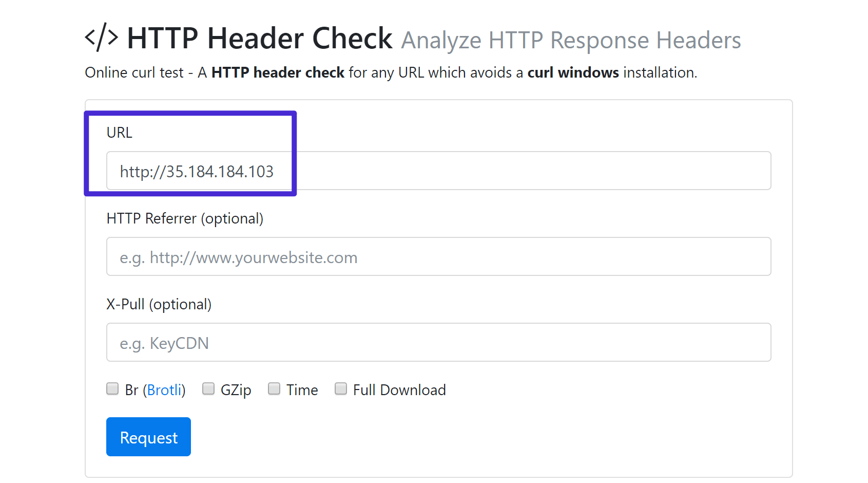Image resolution: width=868 pixels, height=483 pixels.
Task: Select the URL text http://35.184.184.103
Action: [x=197, y=172]
